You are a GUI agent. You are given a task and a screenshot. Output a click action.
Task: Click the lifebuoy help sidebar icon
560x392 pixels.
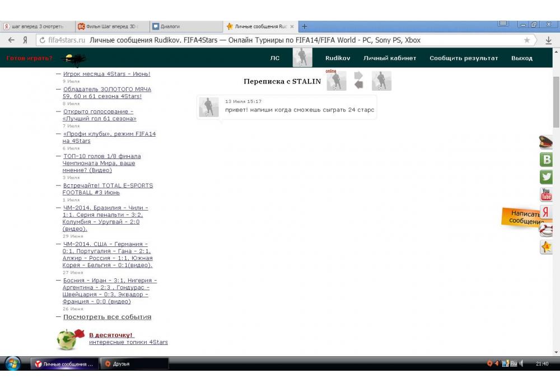[546, 230]
